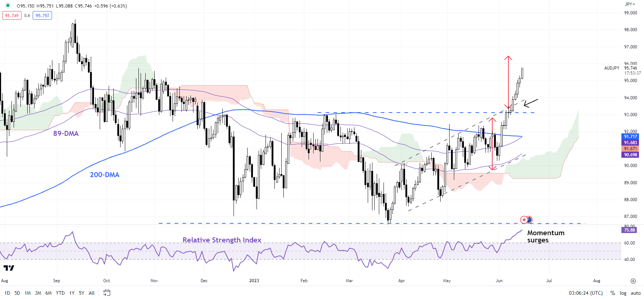Click the red sell price 95.746 box
This screenshot has width=644, height=299.
12,15
